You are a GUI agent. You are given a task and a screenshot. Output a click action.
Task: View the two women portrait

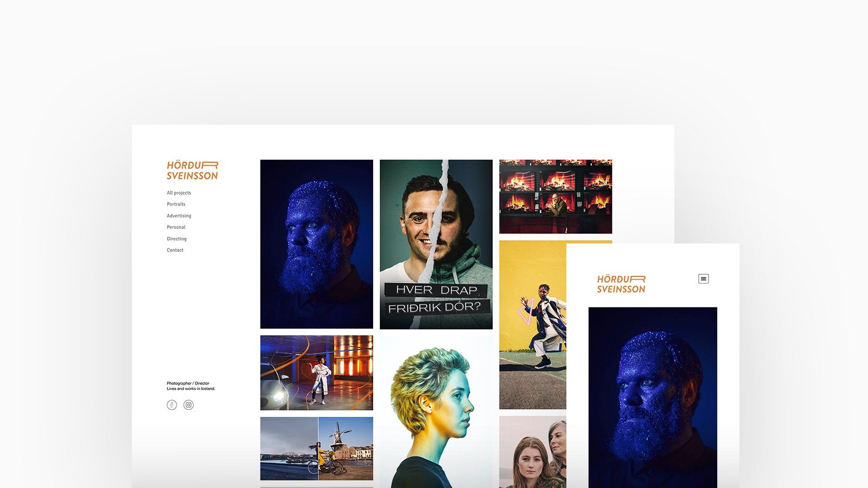532,452
